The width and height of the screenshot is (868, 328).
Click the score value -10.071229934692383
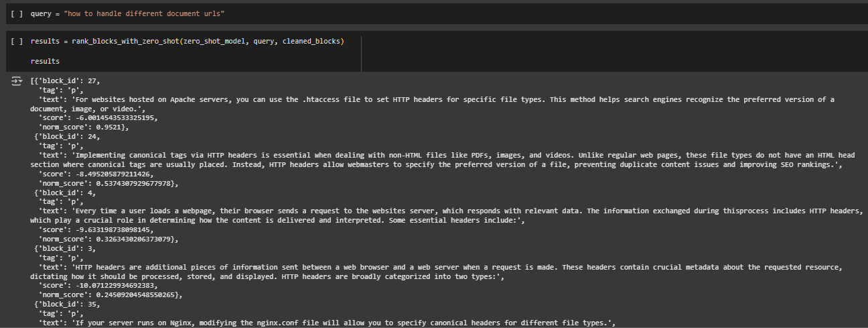pos(115,285)
